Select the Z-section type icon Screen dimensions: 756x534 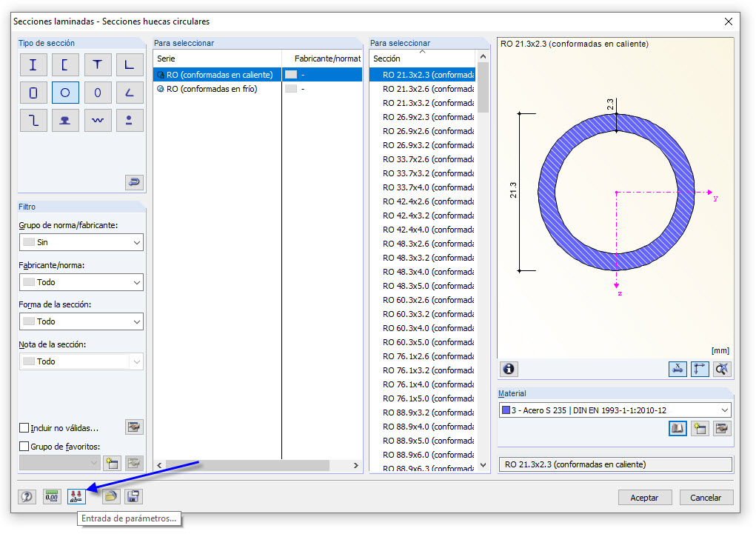(33, 121)
